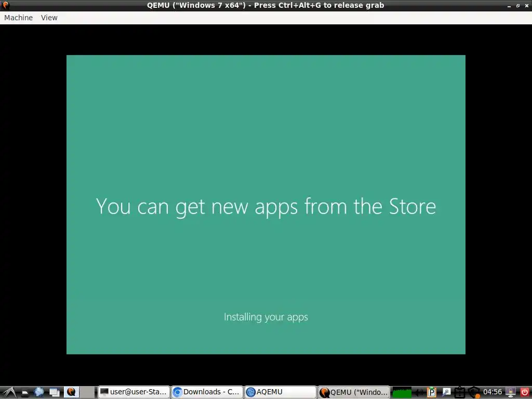Image resolution: width=532 pixels, height=399 pixels.
Task: Open the View menu in QEMU
Action: tap(49, 18)
